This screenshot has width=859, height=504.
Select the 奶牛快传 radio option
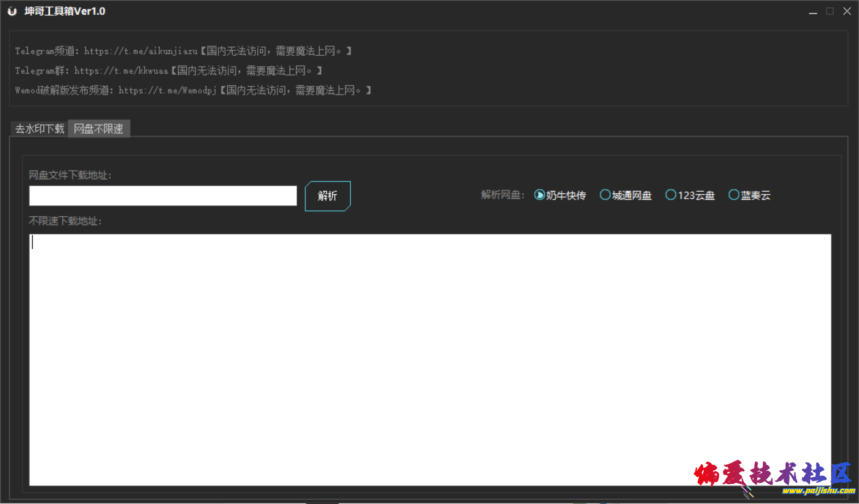(x=540, y=195)
